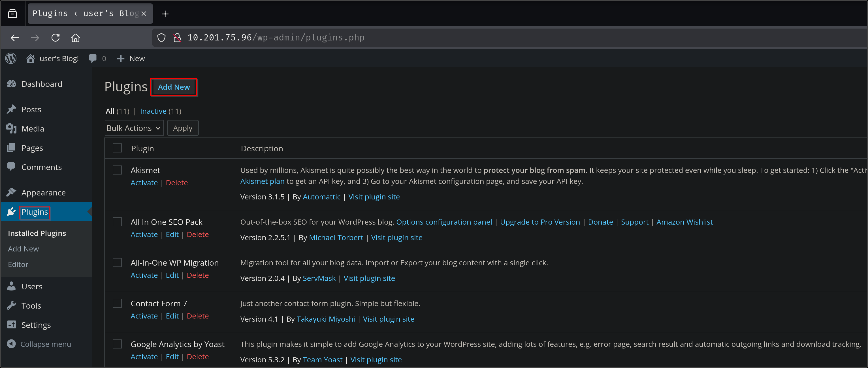The image size is (868, 368).
Task: Click the browser home icon
Action: pos(76,38)
